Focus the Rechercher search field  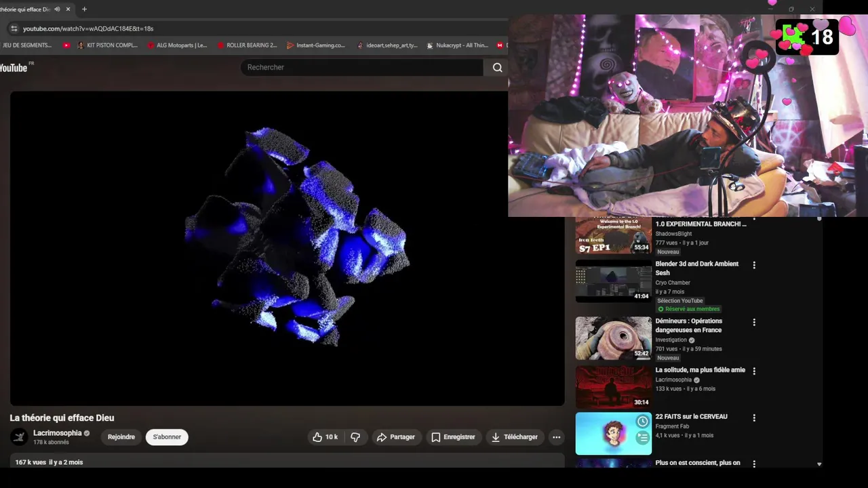[362, 67]
